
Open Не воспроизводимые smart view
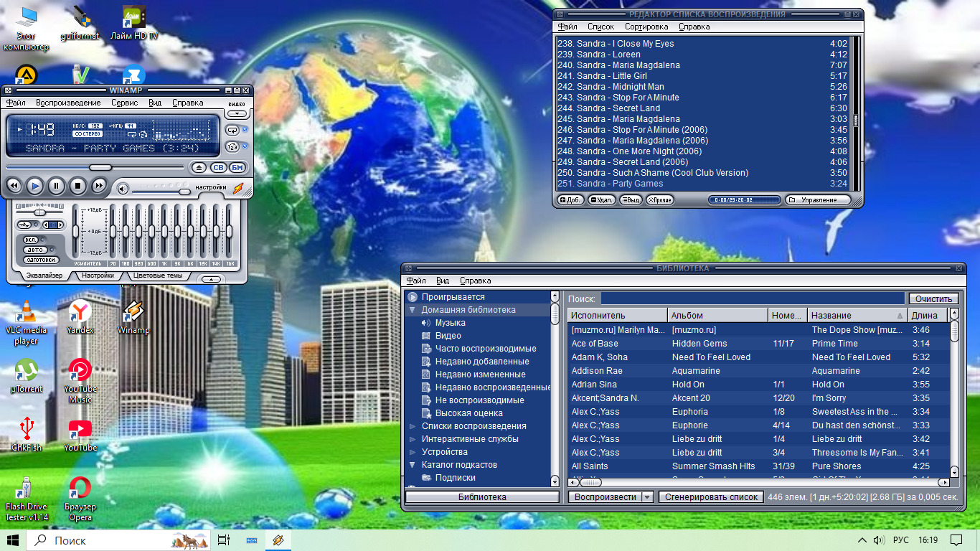[479, 400]
